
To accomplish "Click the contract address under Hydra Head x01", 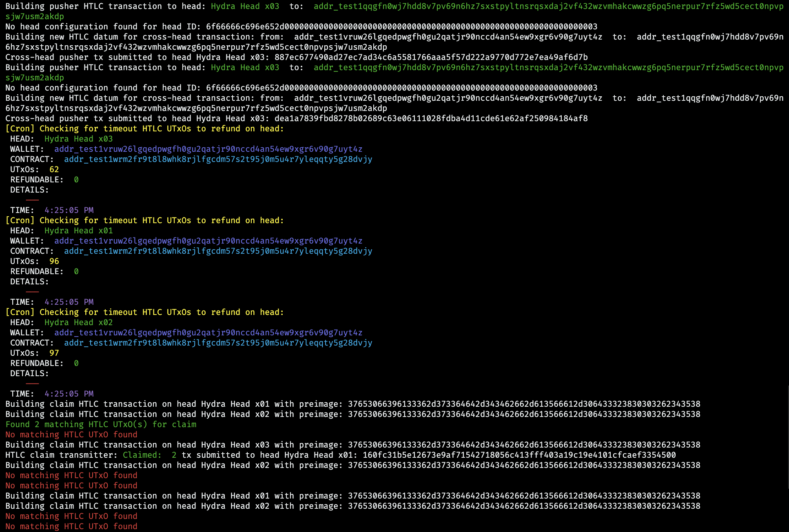I will pyautogui.click(x=218, y=251).
